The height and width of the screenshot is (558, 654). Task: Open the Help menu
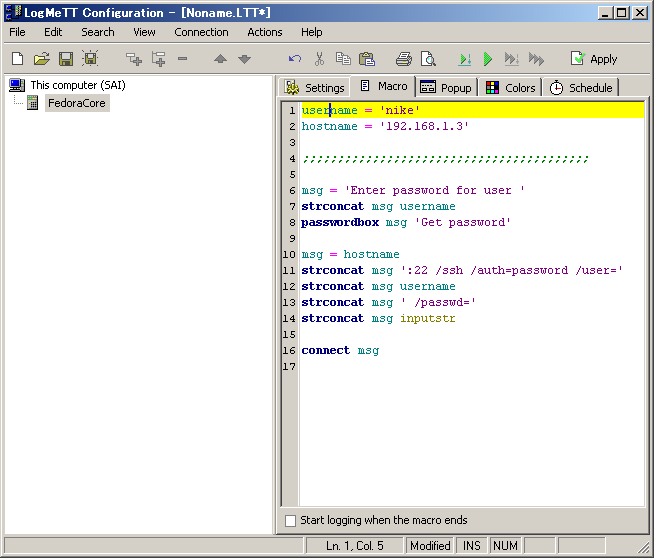[x=312, y=32]
